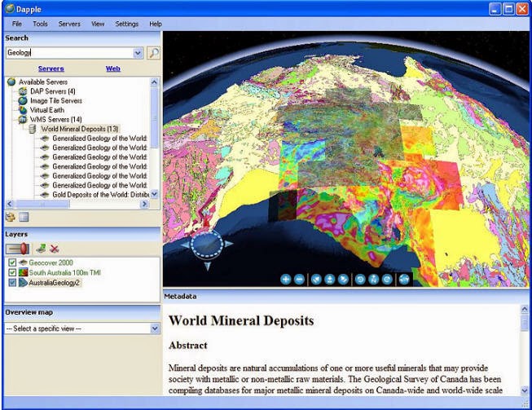Click the magnifier search button
Image resolution: width=532 pixels, height=410 pixels.
point(154,53)
